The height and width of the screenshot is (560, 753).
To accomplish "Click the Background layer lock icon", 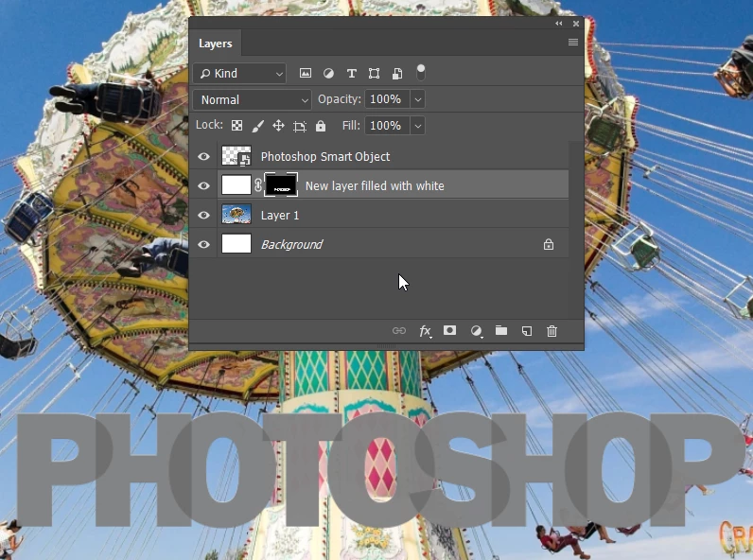I will (x=549, y=244).
